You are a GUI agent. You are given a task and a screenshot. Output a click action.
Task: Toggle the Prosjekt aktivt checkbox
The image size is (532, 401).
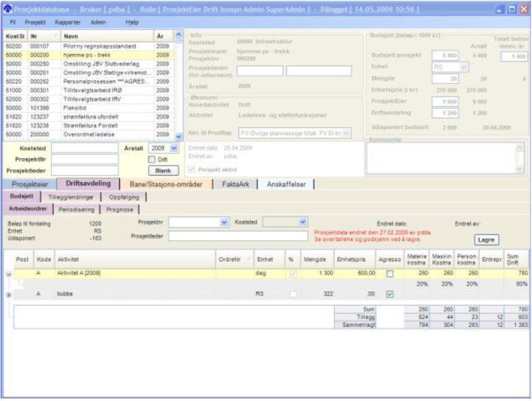191,169
